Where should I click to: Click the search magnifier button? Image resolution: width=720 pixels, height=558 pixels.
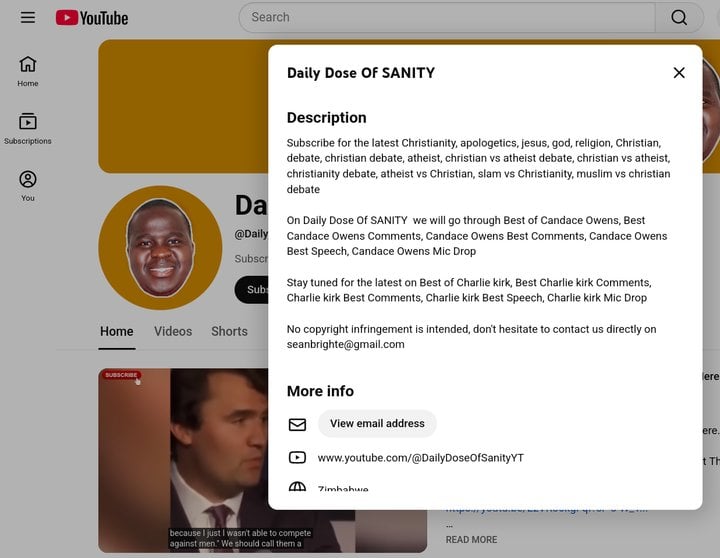(679, 17)
